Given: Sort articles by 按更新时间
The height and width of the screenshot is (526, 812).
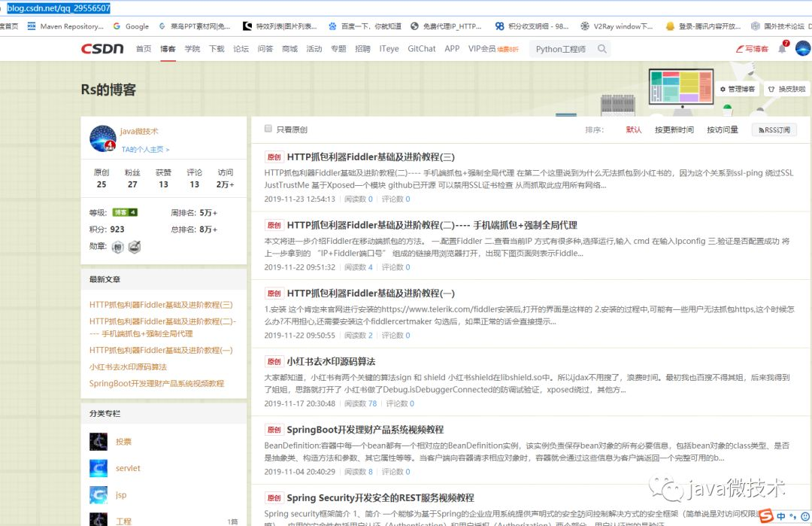Looking at the screenshot, I should click(x=674, y=129).
